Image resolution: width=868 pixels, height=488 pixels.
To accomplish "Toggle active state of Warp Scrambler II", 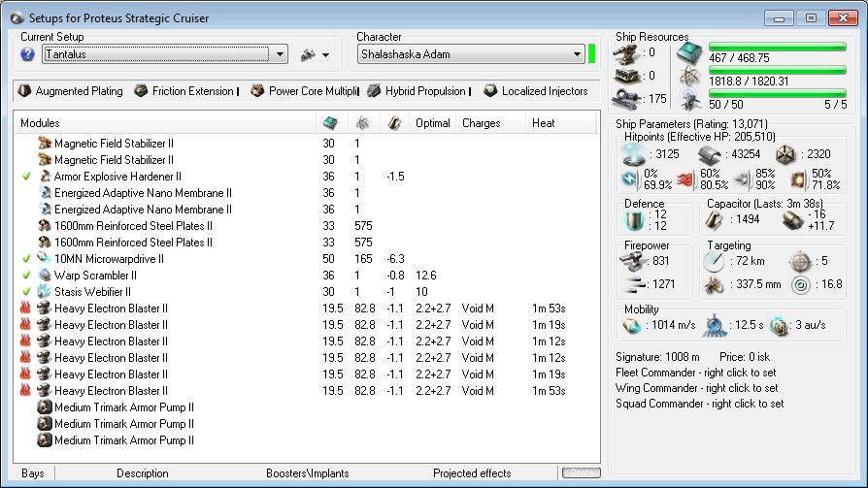I will point(26,275).
